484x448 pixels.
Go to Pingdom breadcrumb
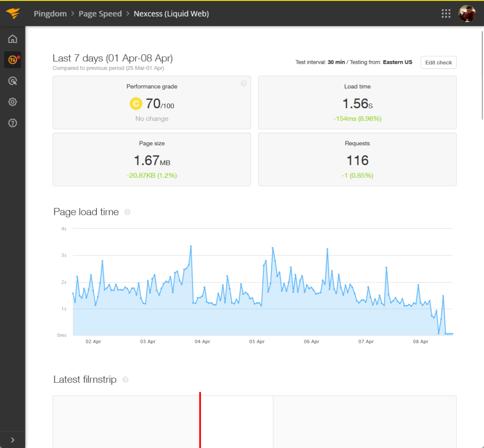50,14
